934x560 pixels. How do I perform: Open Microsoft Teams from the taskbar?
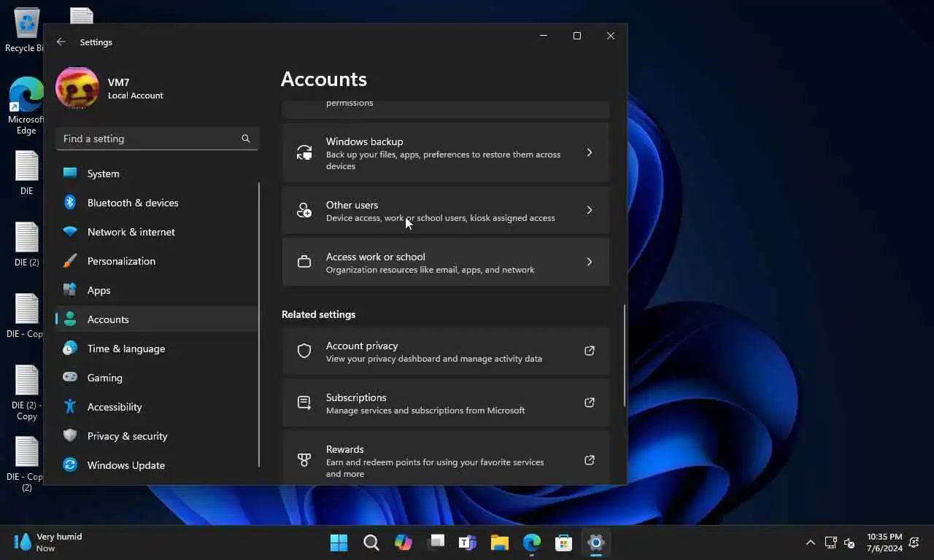pyautogui.click(x=468, y=542)
